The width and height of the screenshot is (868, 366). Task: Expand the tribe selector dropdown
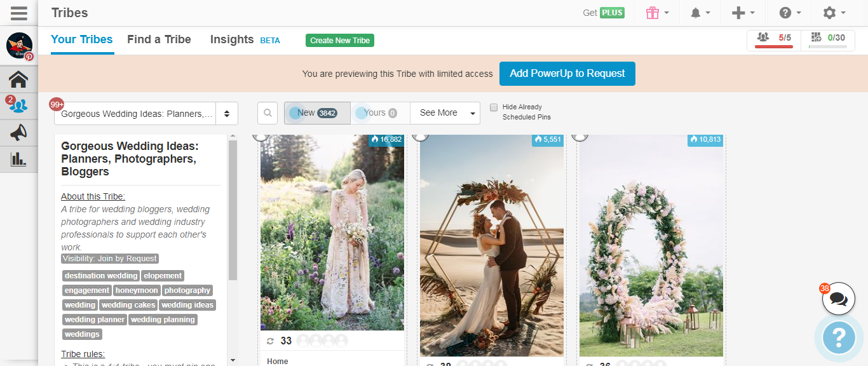click(x=146, y=114)
